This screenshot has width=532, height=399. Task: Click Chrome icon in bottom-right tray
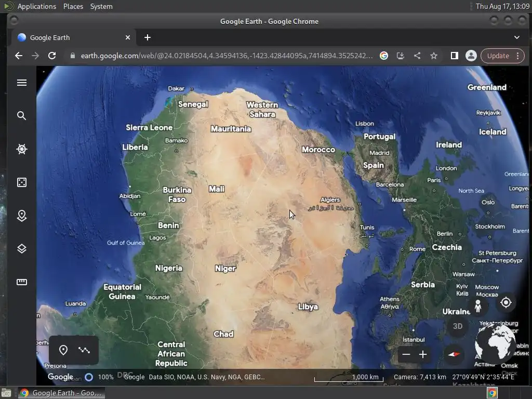(x=492, y=393)
